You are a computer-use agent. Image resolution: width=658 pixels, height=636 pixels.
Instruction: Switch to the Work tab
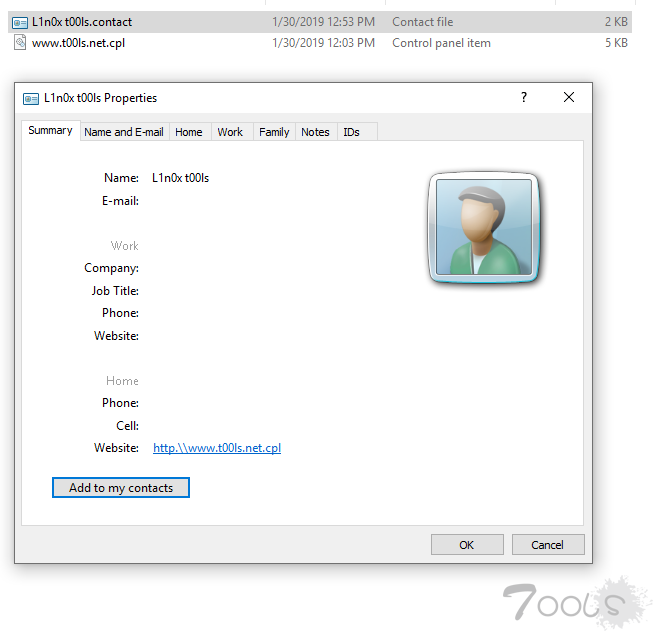tap(230, 132)
